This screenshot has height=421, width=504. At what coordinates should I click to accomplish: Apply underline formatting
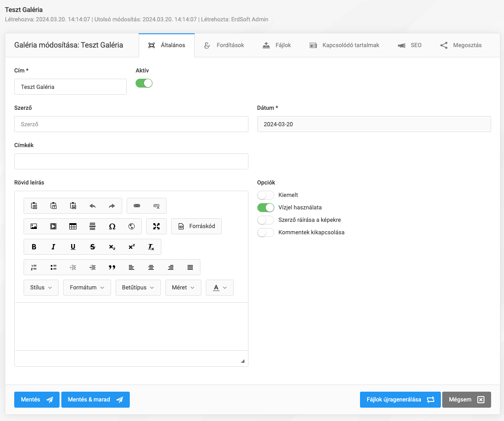73,247
